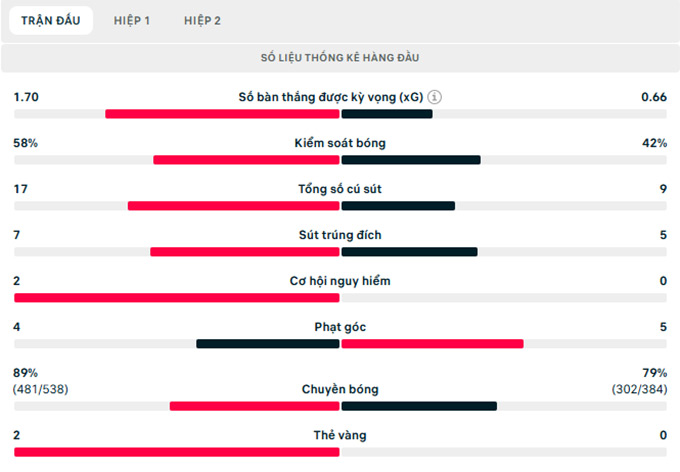Click the Chuyền bóng label

pos(340,390)
